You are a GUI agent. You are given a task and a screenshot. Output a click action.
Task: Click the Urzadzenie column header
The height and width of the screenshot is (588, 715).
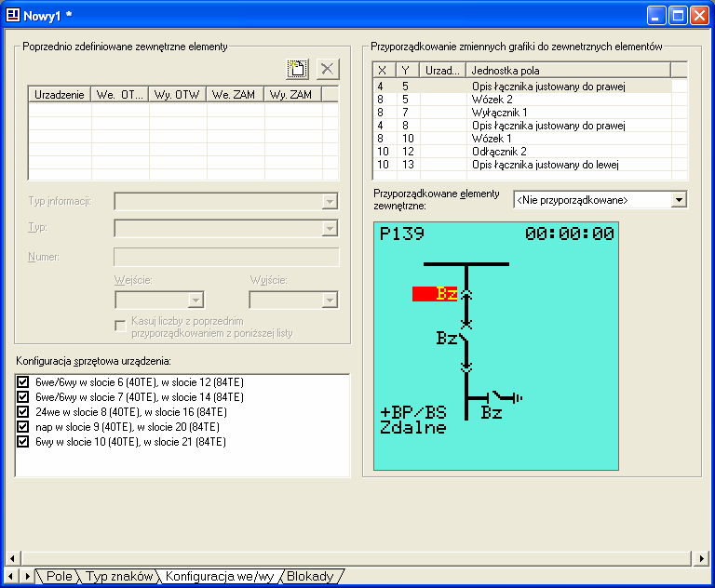coord(60,94)
